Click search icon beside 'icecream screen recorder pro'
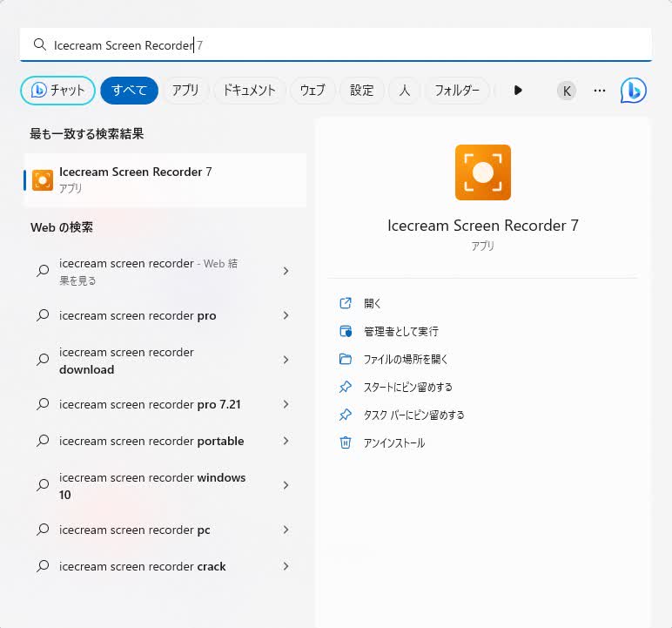The height and width of the screenshot is (628, 672). pos(43,315)
